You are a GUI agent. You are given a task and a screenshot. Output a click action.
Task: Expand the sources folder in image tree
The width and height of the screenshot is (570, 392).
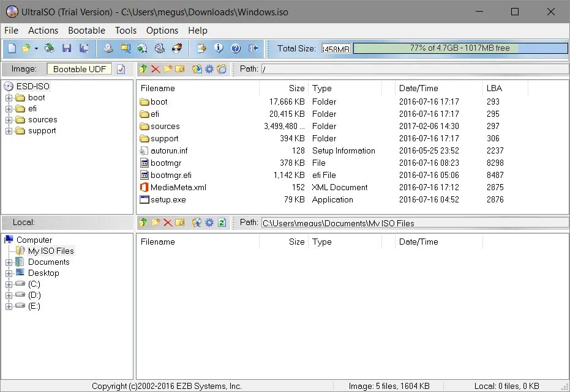9,120
